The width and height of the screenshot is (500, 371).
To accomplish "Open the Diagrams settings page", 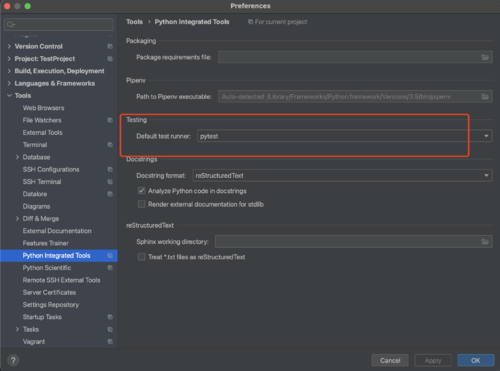I will pyautogui.click(x=36, y=206).
